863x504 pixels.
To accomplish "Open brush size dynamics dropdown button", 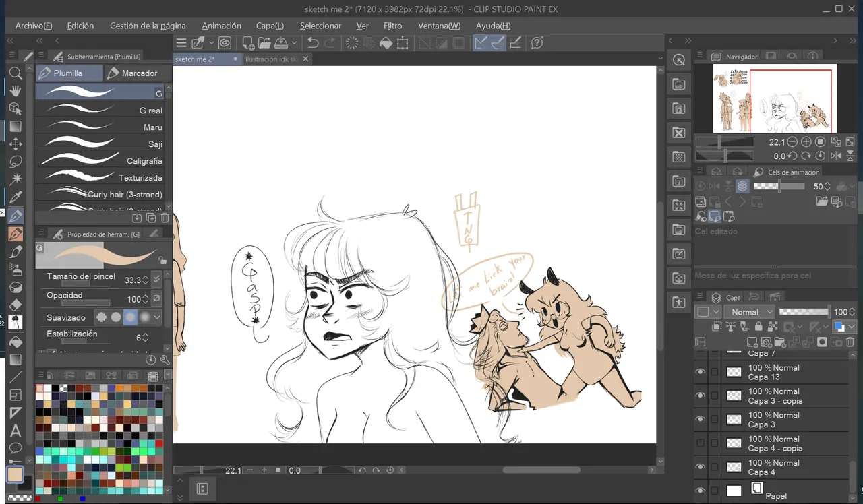I will point(157,279).
